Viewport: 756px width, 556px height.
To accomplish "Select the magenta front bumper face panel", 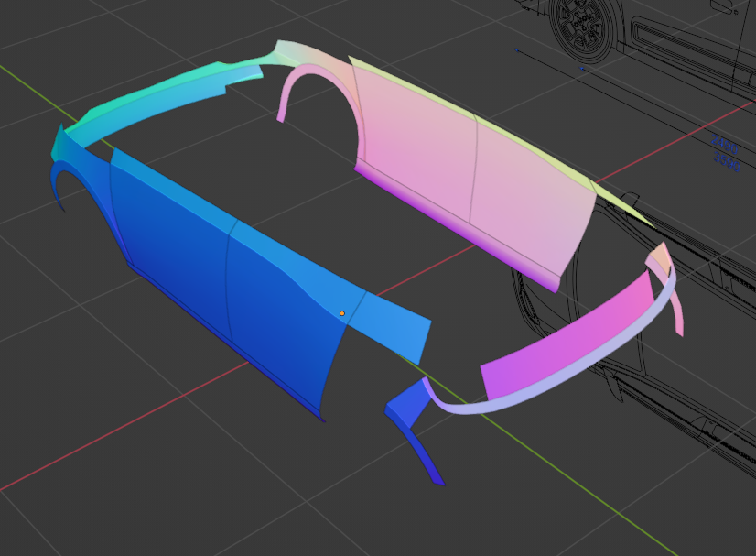I will pos(569,335).
